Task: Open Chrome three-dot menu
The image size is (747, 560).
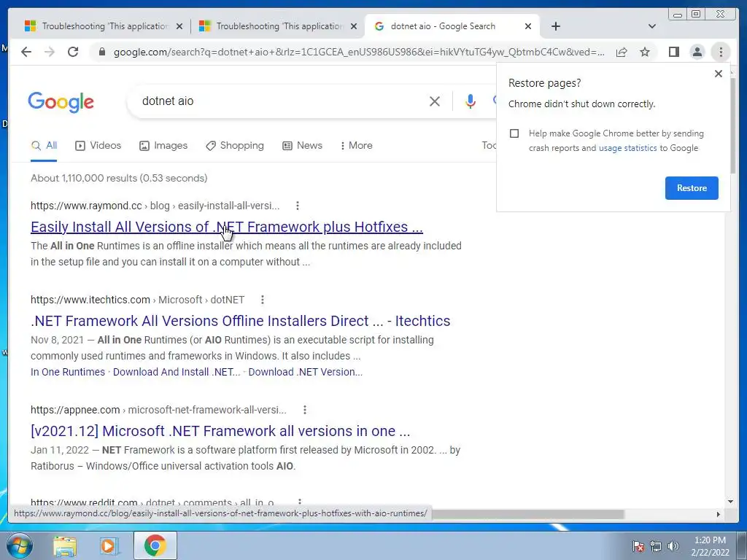Action: pyautogui.click(x=721, y=52)
